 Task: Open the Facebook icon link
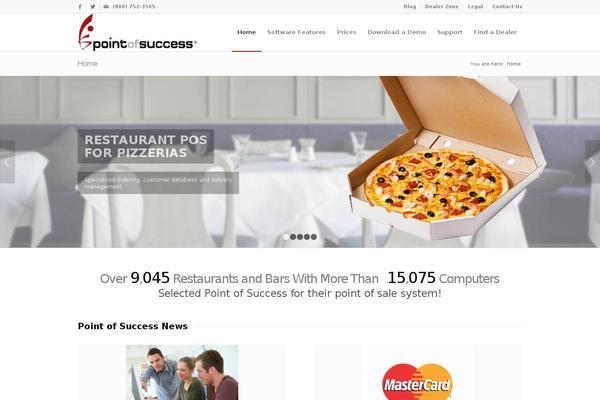click(80, 7)
